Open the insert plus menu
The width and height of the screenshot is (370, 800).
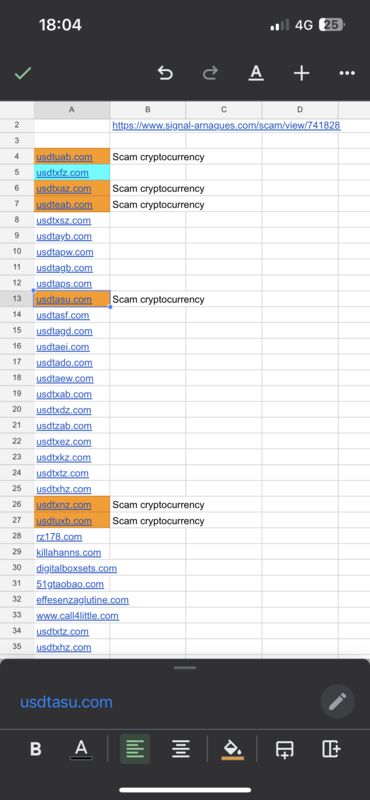pos(302,73)
